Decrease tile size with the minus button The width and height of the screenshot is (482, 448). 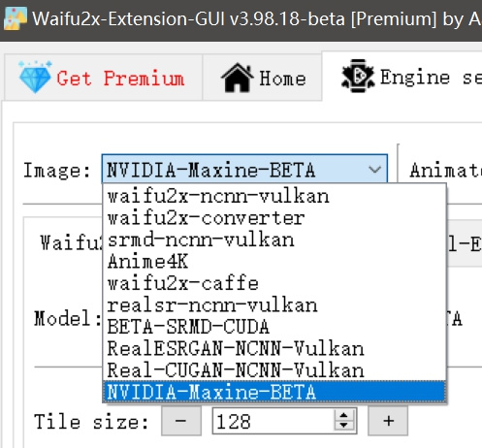click(x=181, y=421)
